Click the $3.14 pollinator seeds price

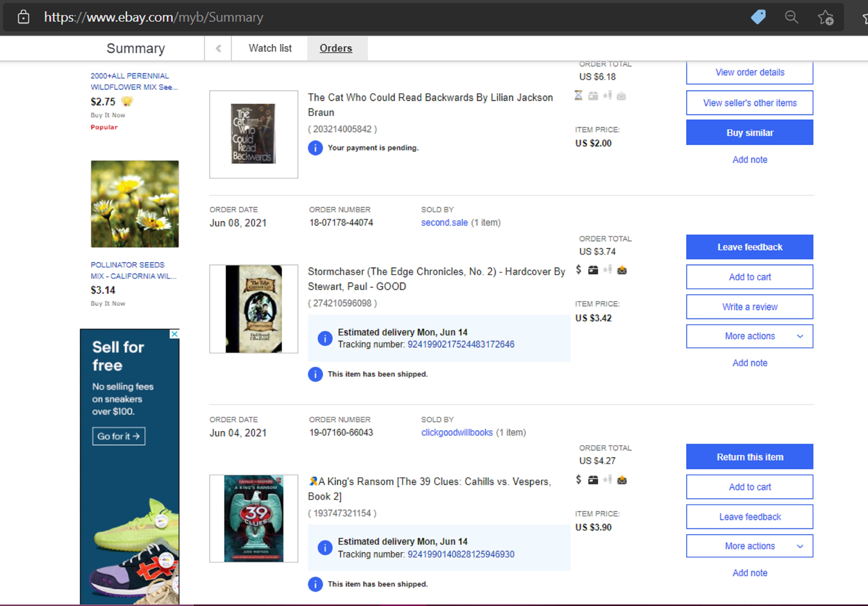click(x=103, y=290)
